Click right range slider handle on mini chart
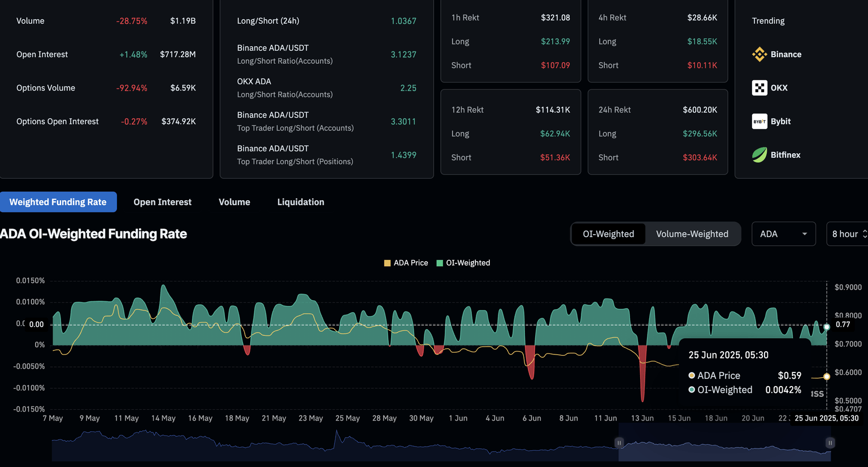868x467 pixels. tap(830, 443)
